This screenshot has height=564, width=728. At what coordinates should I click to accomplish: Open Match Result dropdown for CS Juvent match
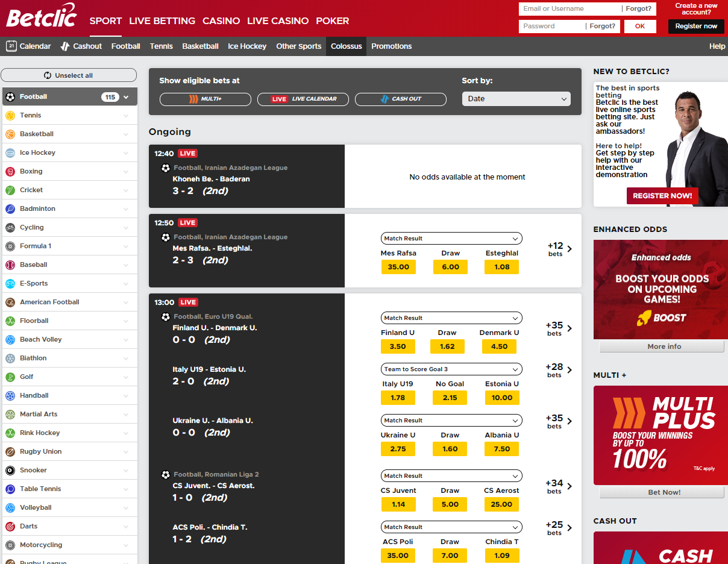[451, 476]
